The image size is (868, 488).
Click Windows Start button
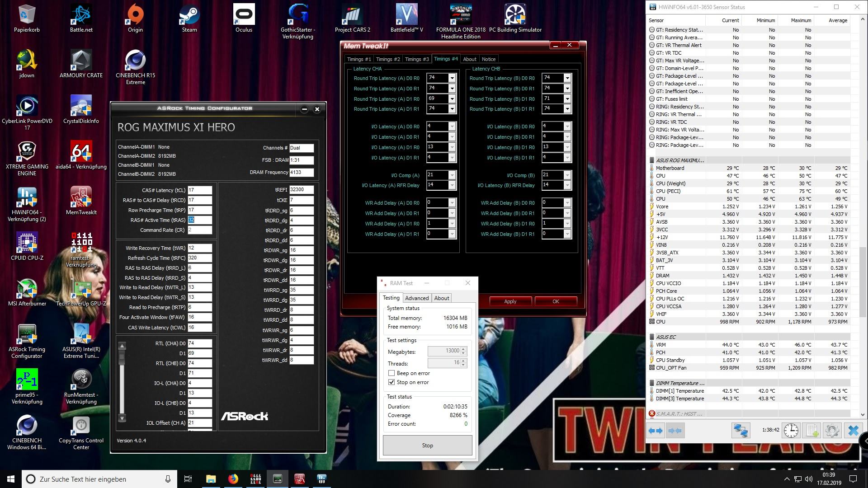tap(11, 479)
